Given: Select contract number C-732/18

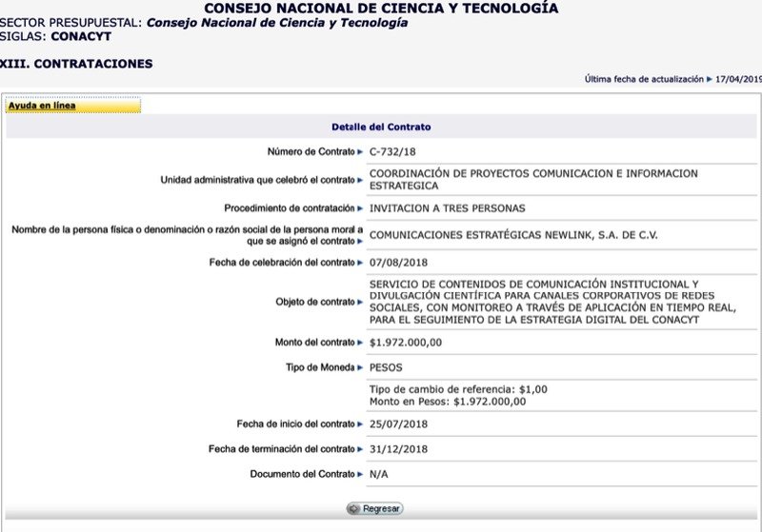Looking at the screenshot, I should pos(392,152).
